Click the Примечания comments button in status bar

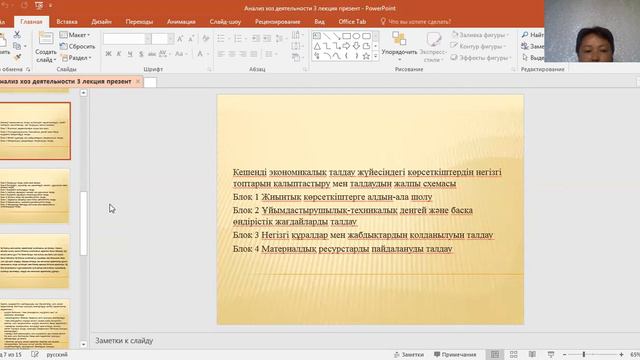(x=455, y=355)
